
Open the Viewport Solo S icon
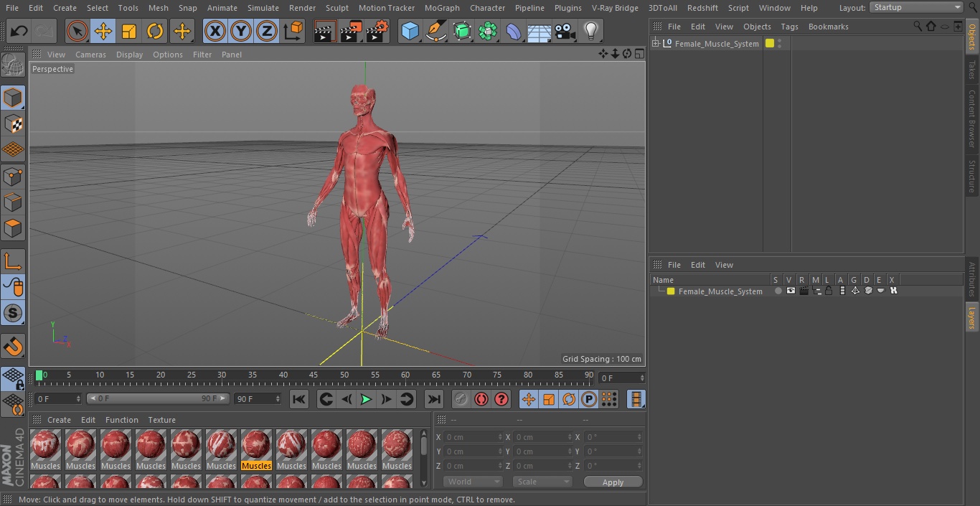tap(13, 314)
